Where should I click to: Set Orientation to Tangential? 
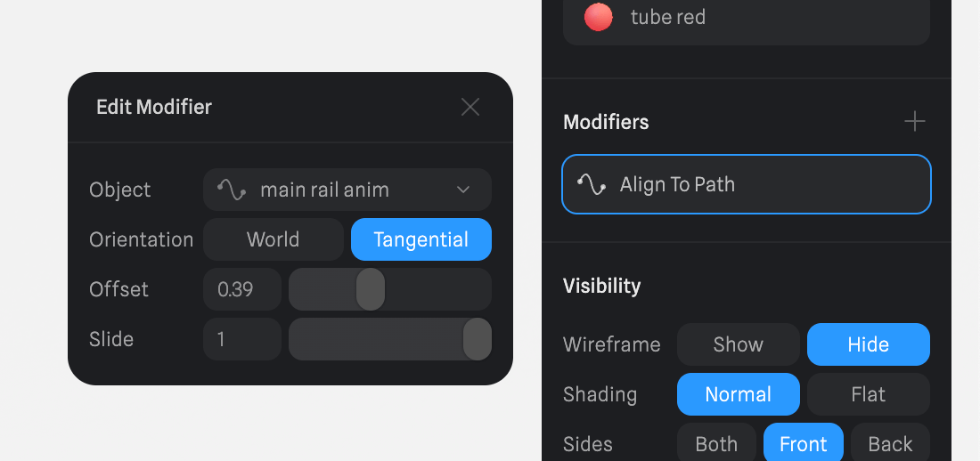click(x=421, y=239)
